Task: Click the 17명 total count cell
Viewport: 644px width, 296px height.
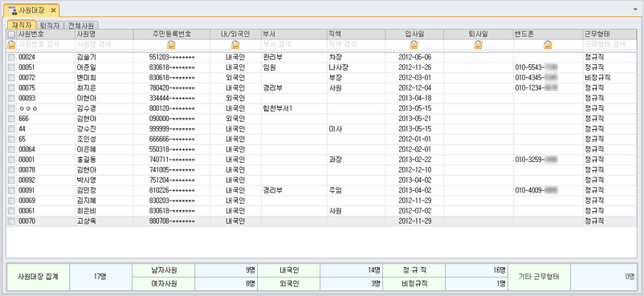Action: pos(100,277)
